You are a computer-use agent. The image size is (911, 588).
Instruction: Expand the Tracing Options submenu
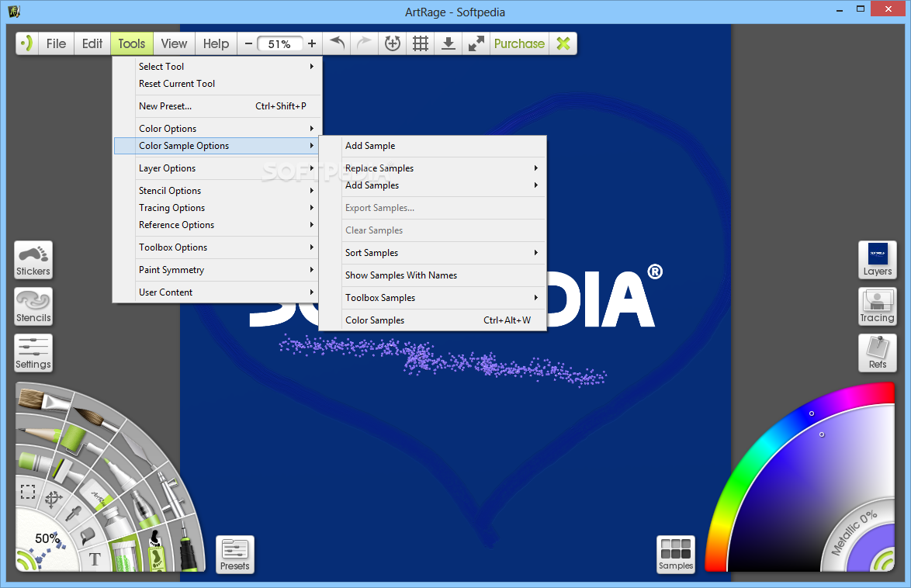pyautogui.click(x=218, y=208)
